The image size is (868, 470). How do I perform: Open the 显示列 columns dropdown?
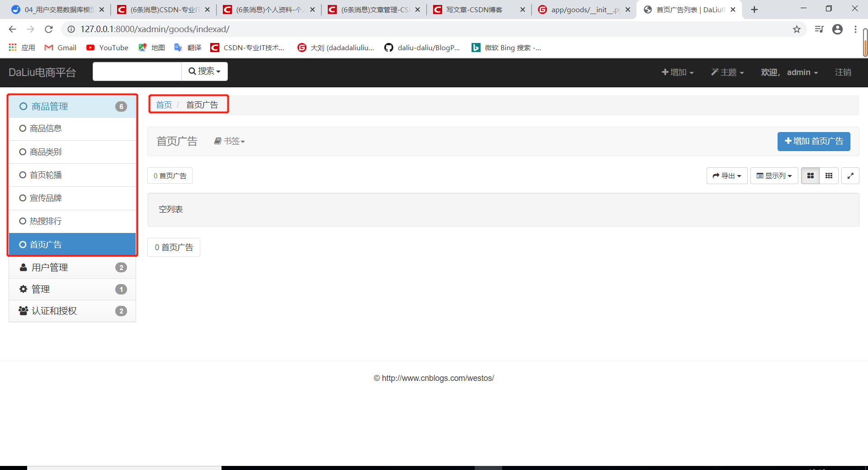coord(774,176)
